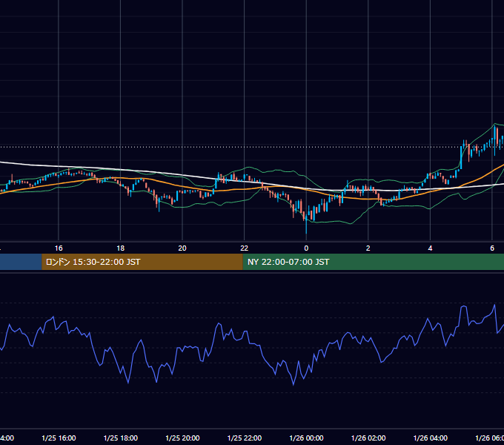Image resolution: width=504 pixels, height=445 pixels.
Task: Click the 2 hour label on price chart axis
Action: [368, 248]
